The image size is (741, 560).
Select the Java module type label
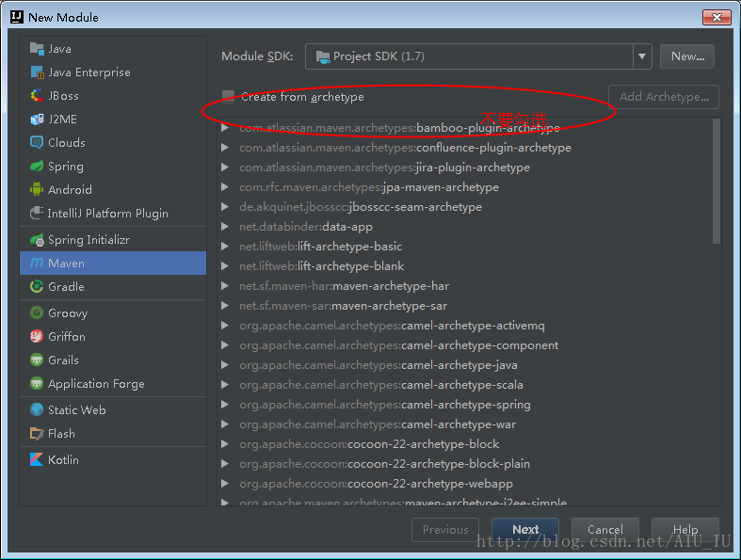click(x=59, y=49)
